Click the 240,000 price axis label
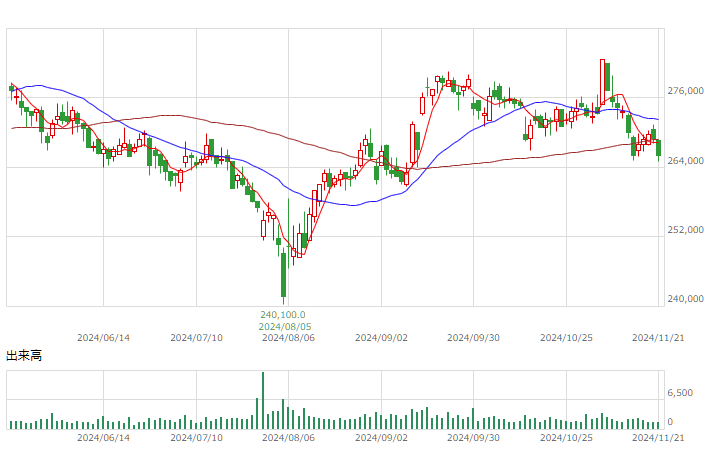This screenshot has height=452, width=712. (685, 299)
